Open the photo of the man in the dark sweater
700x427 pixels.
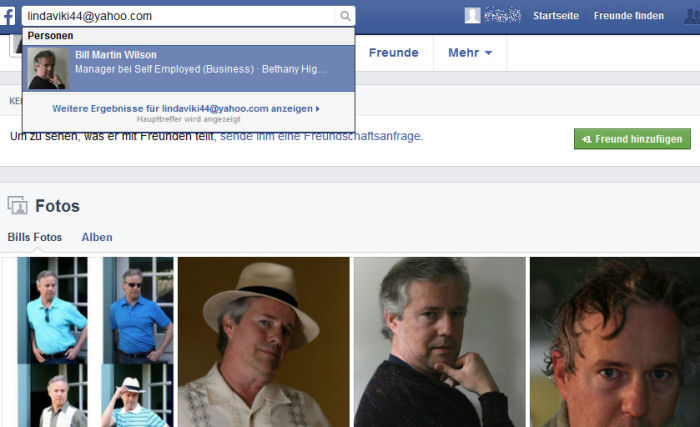[x=440, y=342]
